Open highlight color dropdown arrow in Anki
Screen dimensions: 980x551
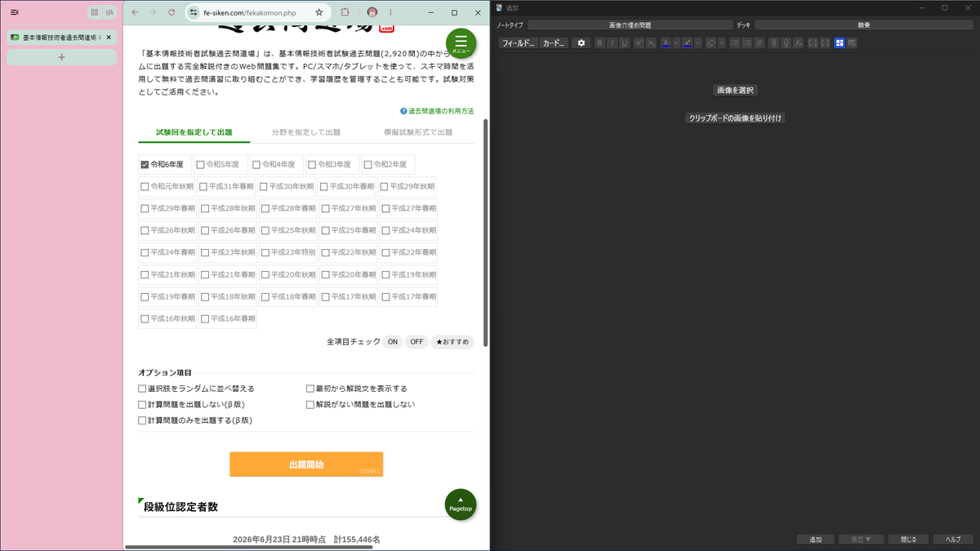(x=698, y=43)
